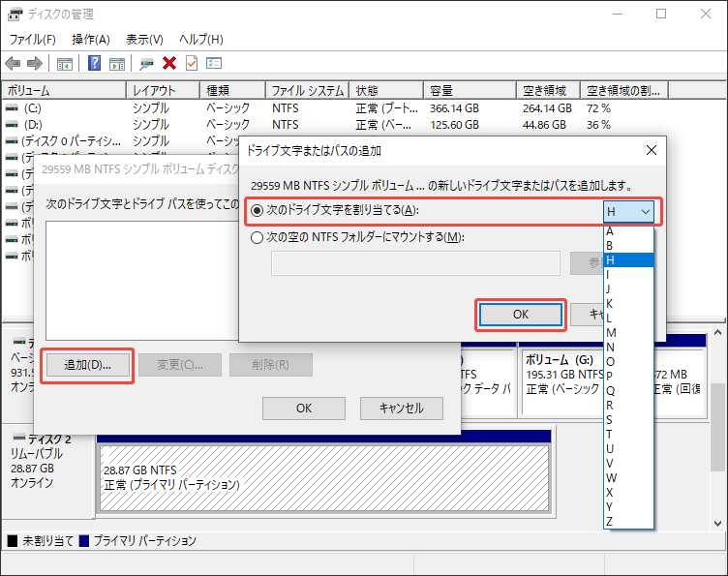The height and width of the screenshot is (576, 728).
Task: Click the disk view scroll down arrow
Action: (717, 524)
